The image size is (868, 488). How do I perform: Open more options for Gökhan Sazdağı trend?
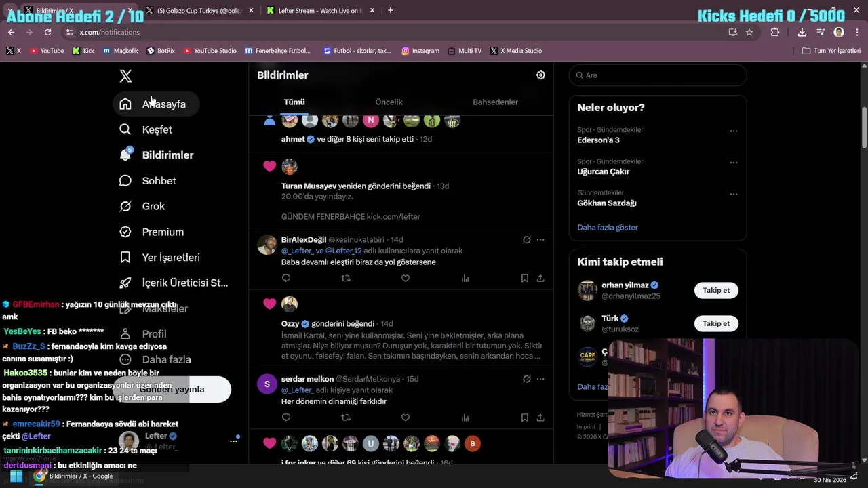coord(733,195)
